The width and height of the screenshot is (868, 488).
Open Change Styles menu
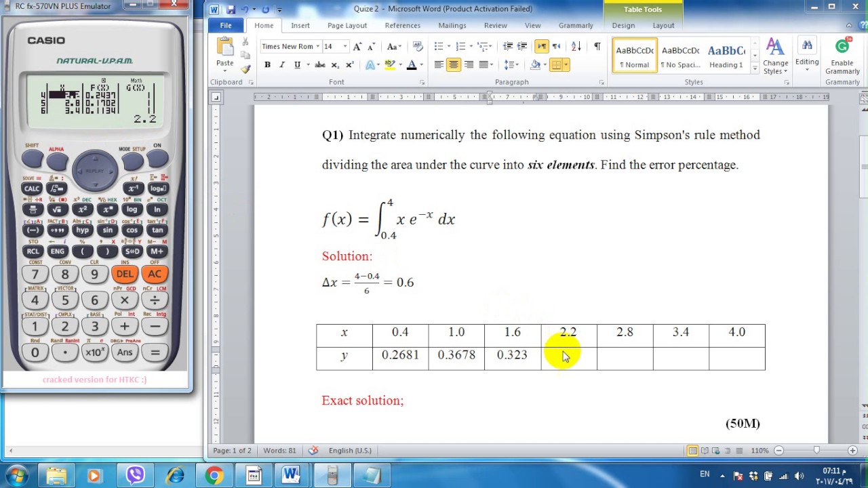(x=775, y=57)
